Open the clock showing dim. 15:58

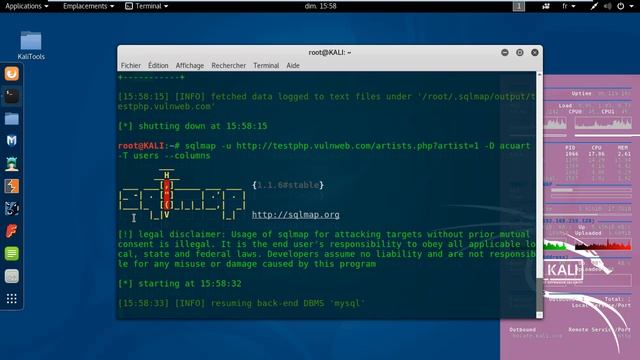(x=320, y=6)
